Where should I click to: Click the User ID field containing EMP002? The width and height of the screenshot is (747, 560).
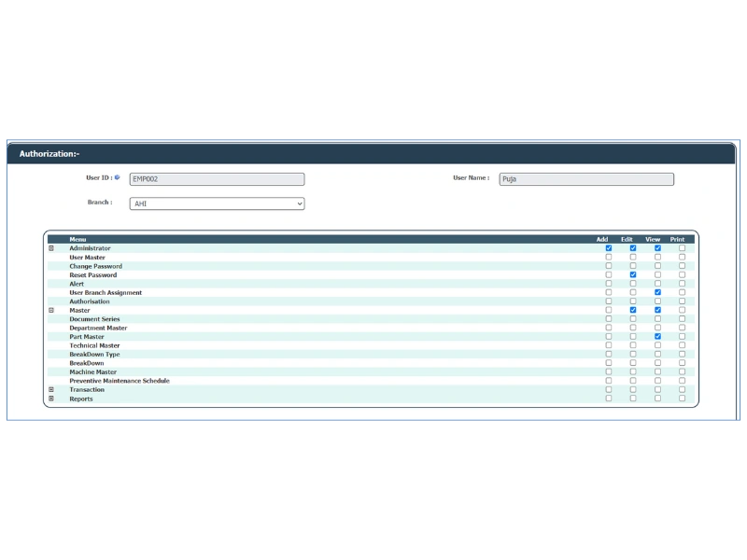click(x=217, y=179)
